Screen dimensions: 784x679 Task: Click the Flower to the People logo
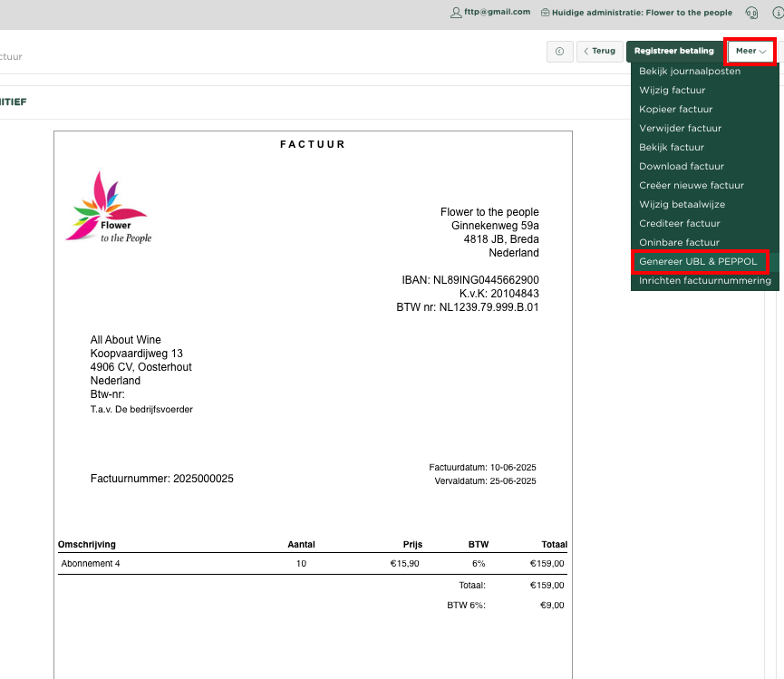tap(108, 208)
